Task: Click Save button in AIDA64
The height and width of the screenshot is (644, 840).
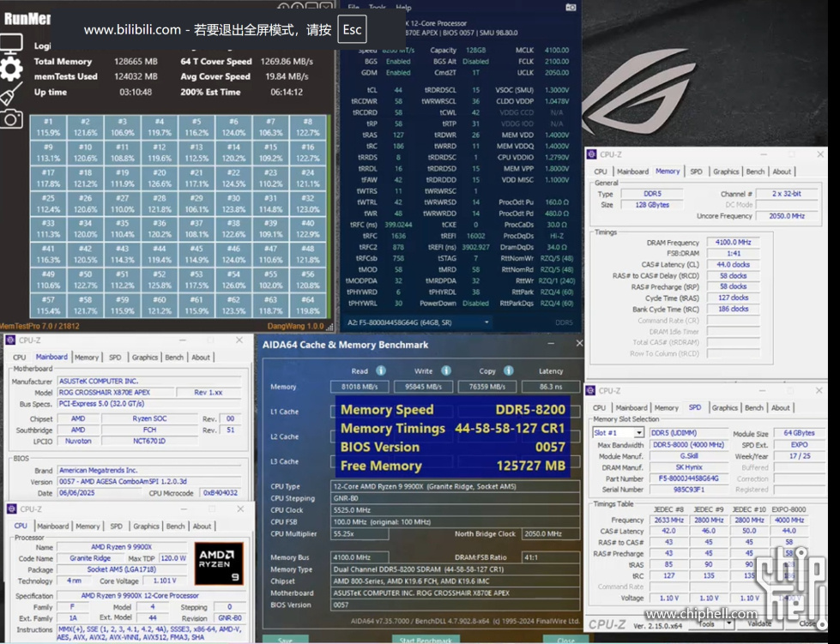Action: tap(285, 641)
